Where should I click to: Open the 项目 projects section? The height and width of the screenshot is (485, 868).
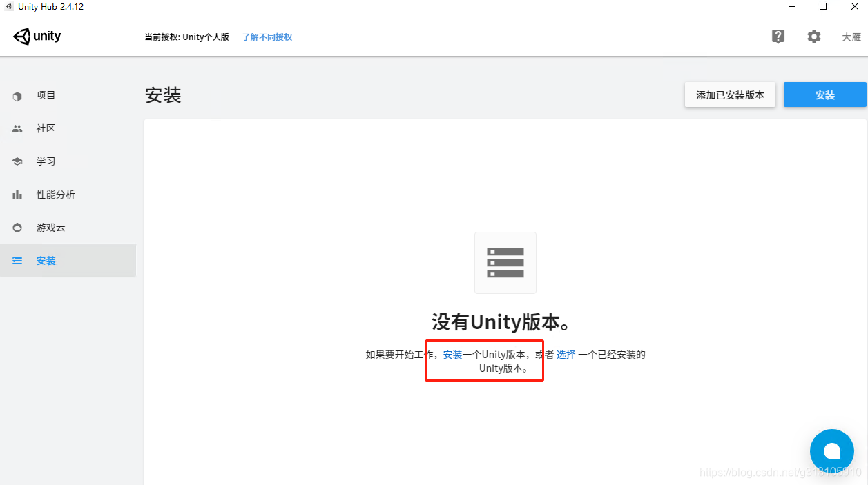click(x=68, y=95)
